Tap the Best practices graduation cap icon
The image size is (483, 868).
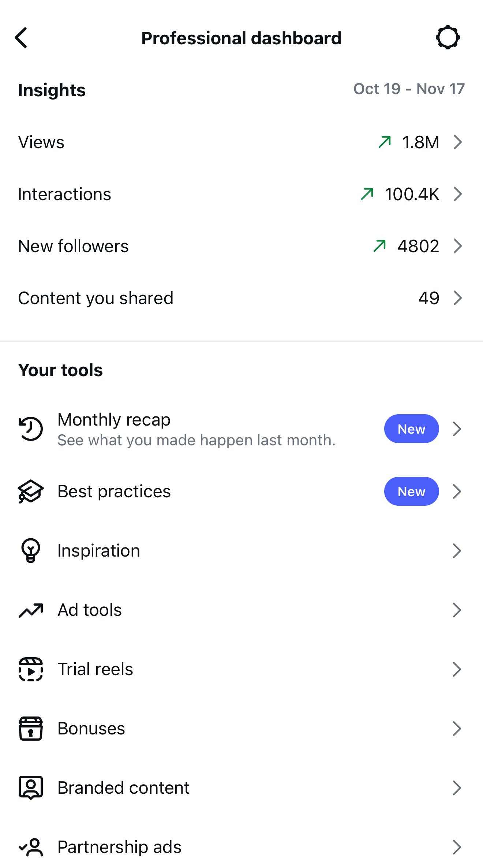coord(31,491)
